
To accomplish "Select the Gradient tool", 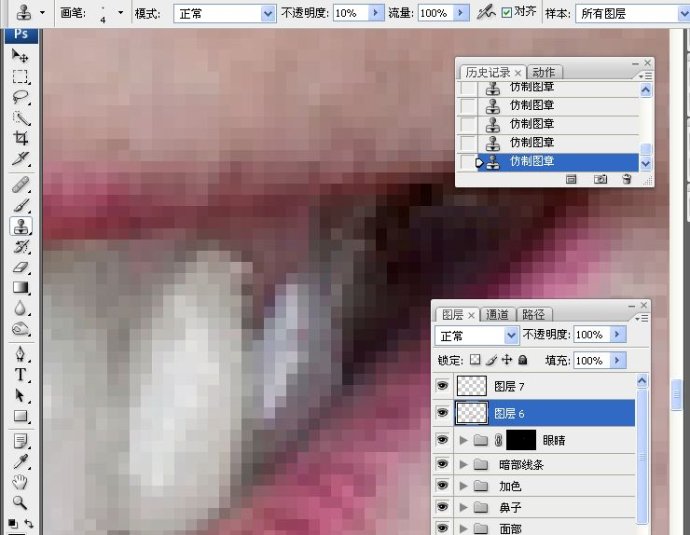I will point(20,287).
